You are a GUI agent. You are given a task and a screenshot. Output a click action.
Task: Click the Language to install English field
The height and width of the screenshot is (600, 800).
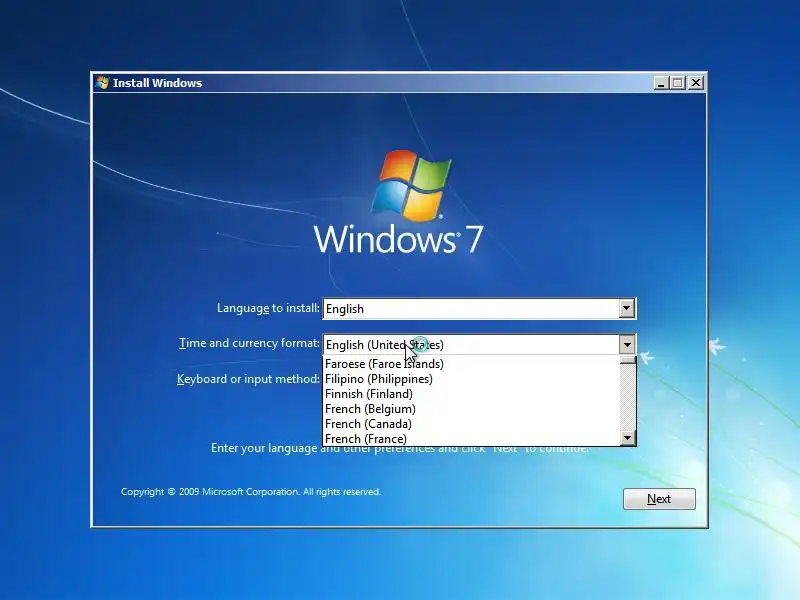click(479, 309)
